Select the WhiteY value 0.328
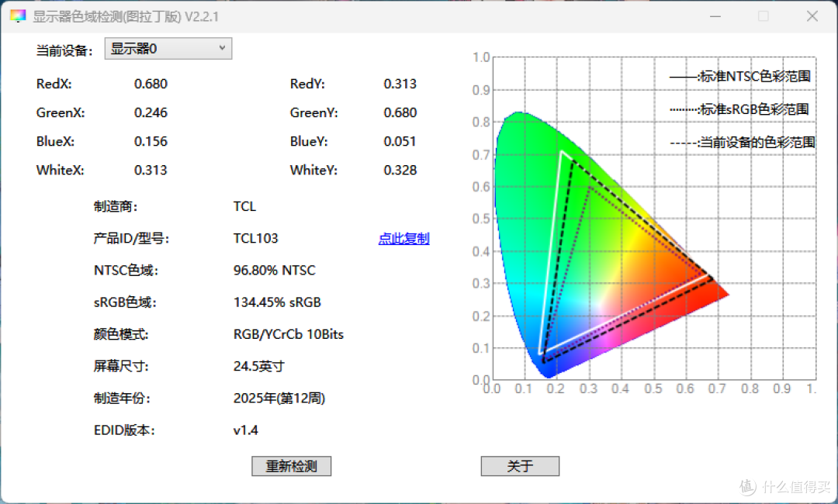The image size is (838, 504). [400, 171]
